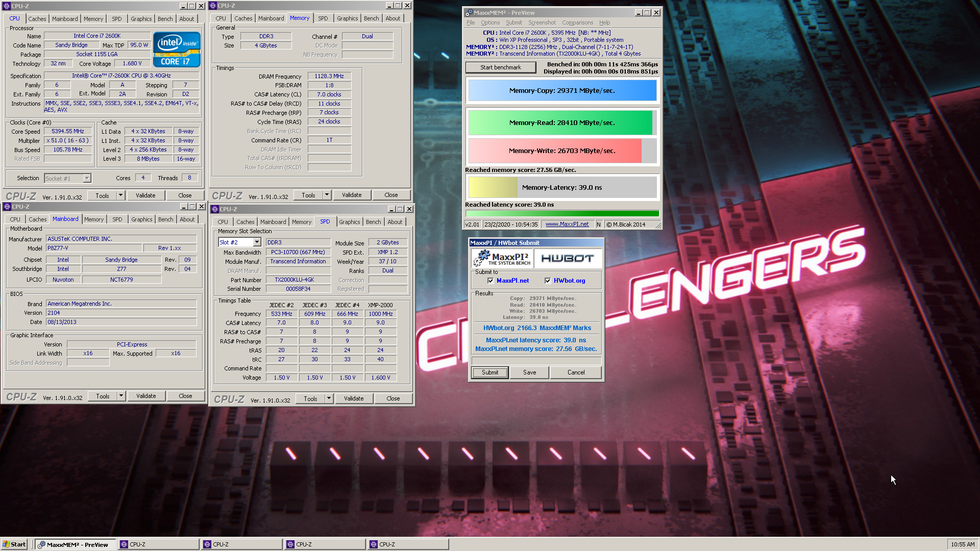Click Core Voltage value 1.680 V
Viewport: 980px width, 551px height.
(x=132, y=64)
